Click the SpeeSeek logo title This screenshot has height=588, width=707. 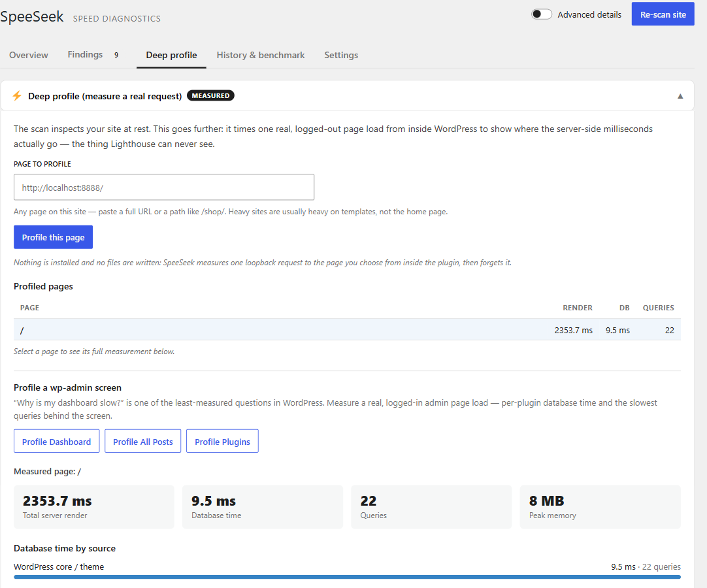(x=32, y=16)
